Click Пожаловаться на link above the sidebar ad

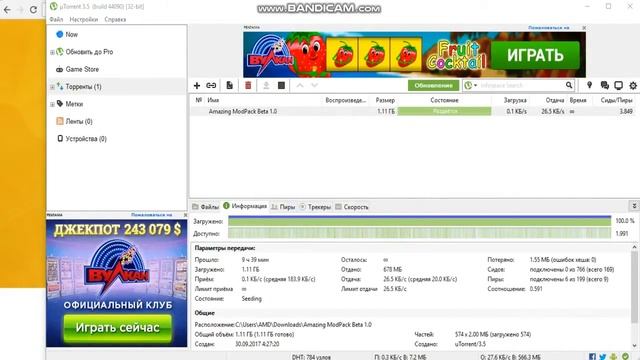(151, 214)
